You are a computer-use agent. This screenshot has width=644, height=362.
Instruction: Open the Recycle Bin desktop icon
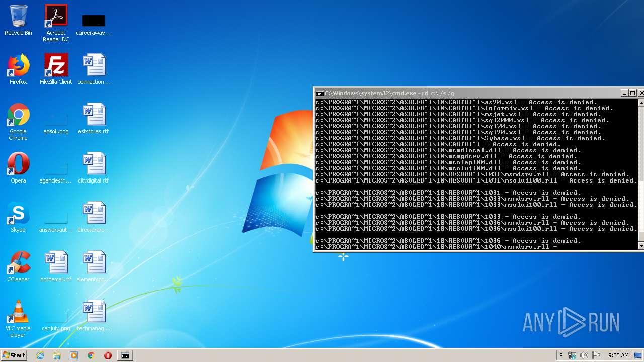coord(18,21)
